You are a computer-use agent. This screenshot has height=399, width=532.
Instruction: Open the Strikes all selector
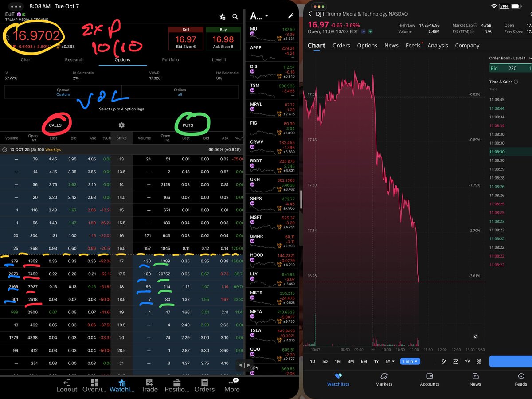(180, 92)
